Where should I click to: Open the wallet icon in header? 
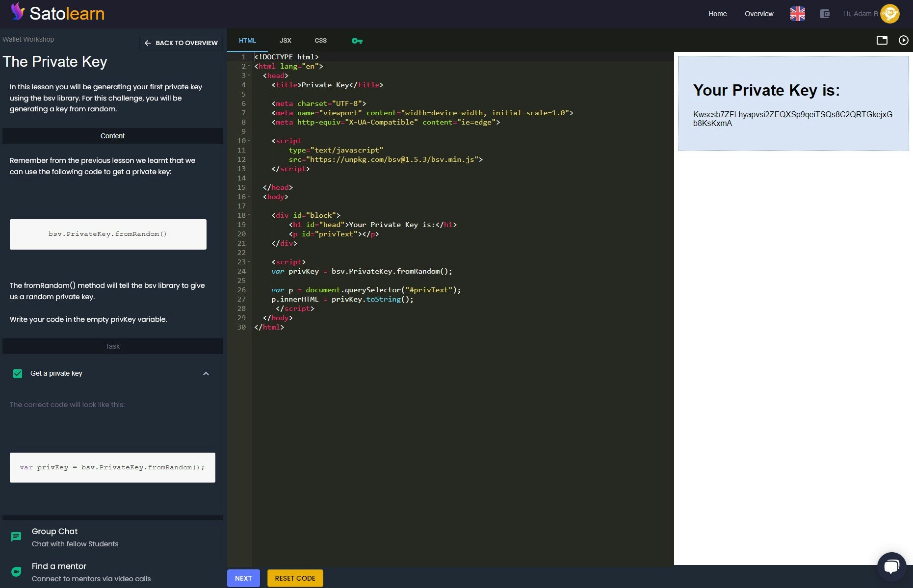point(825,14)
